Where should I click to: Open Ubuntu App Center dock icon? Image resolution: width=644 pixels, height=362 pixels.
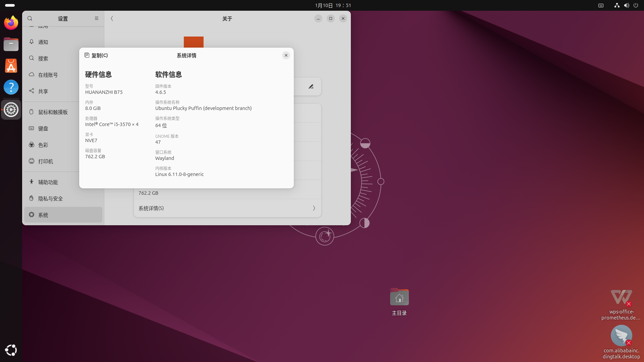point(11,66)
